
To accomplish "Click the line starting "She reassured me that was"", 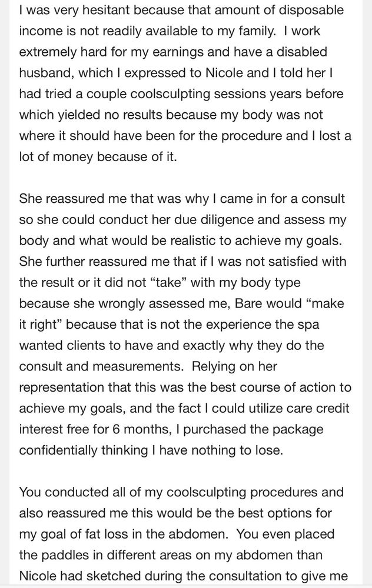I will pyautogui.click(x=182, y=198).
